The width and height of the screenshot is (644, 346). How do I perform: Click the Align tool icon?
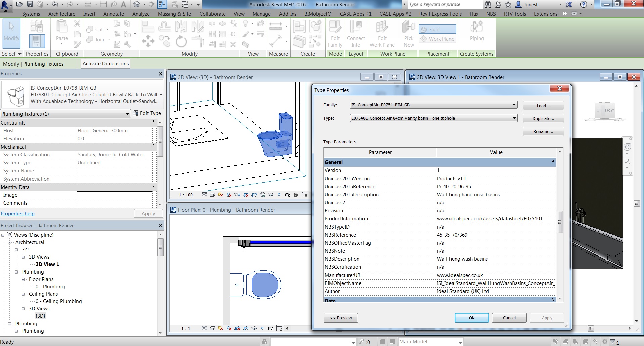coord(147,26)
